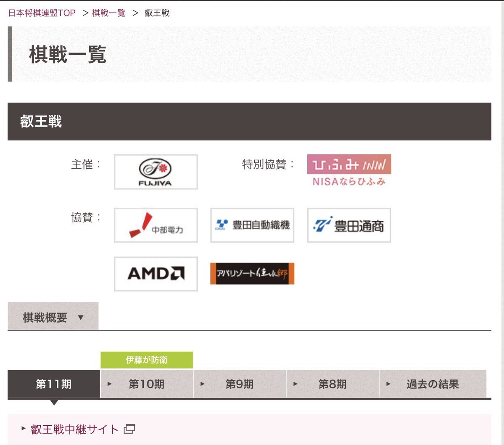Switch to the 第9期 tab
504x445 pixels.
tap(240, 384)
